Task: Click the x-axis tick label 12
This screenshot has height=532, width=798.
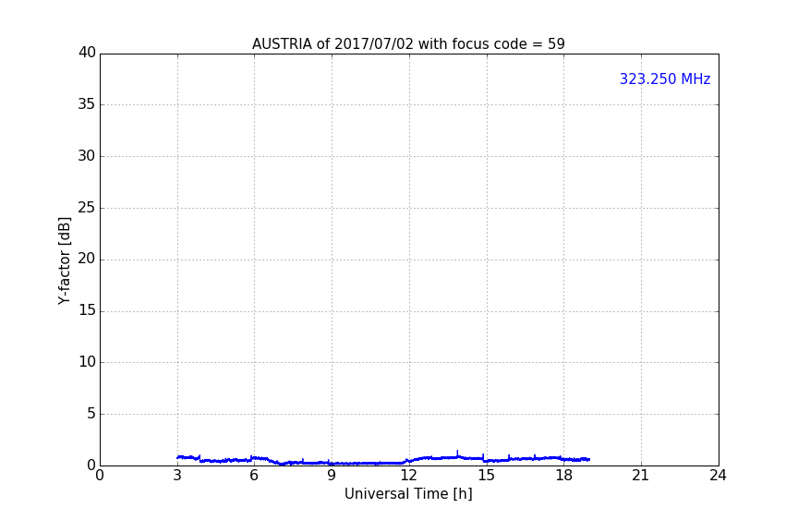Action: (x=408, y=476)
